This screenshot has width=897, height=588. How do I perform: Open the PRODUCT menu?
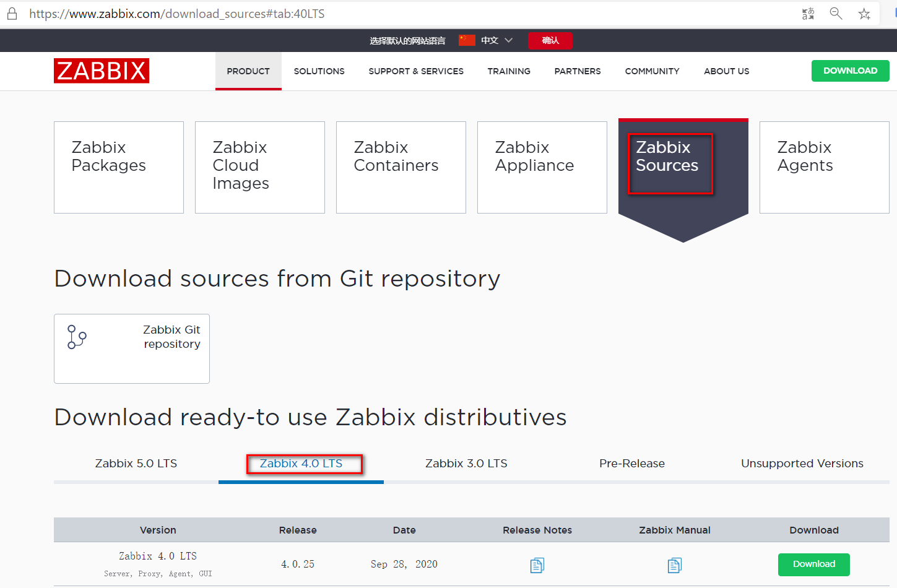pos(248,71)
